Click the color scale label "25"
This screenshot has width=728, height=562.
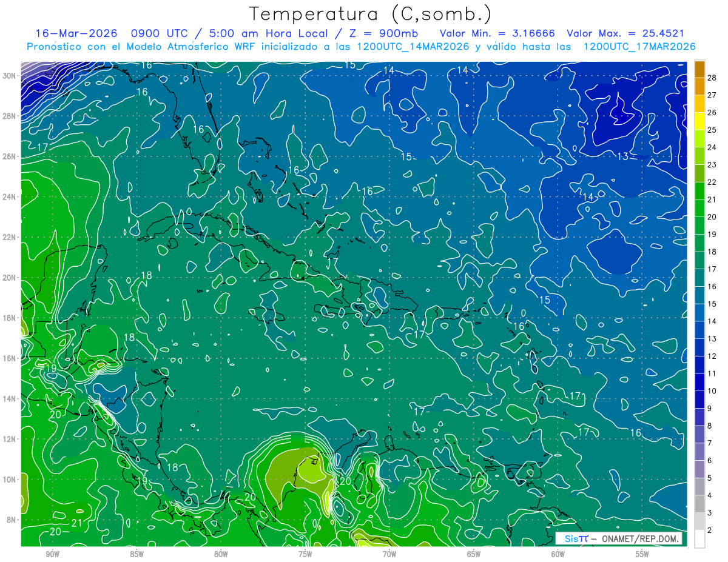pyautogui.click(x=712, y=130)
